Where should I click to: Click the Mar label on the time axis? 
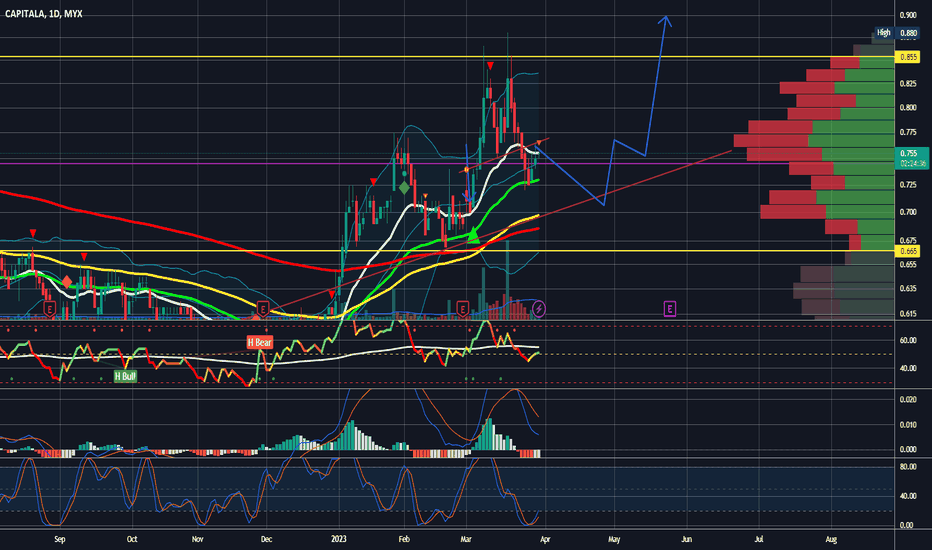pyautogui.click(x=466, y=539)
